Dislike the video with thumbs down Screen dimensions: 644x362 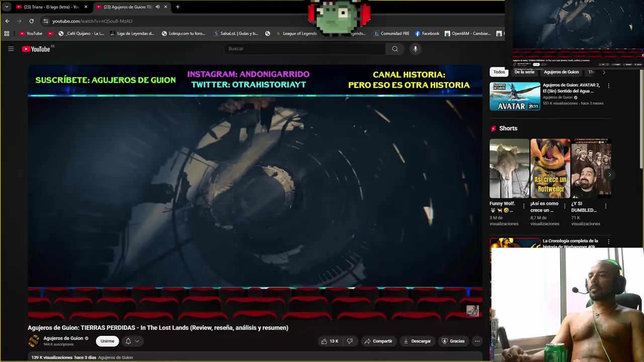click(350, 341)
